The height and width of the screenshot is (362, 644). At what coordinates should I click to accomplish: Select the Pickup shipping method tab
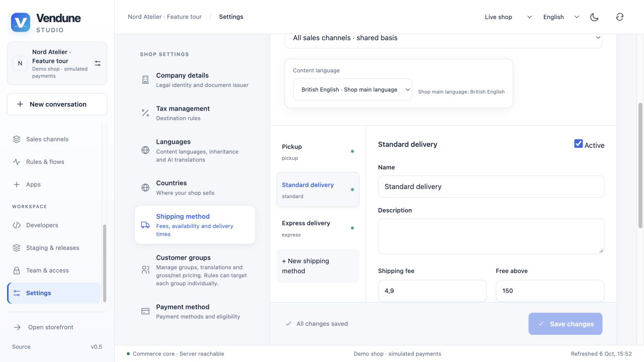318,151
